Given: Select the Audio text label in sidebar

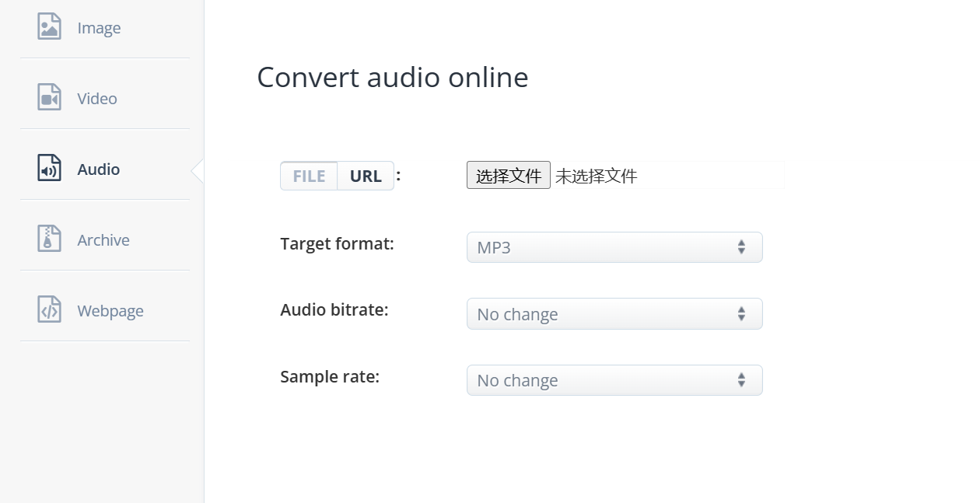Looking at the screenshot, I should coord(99,169).
